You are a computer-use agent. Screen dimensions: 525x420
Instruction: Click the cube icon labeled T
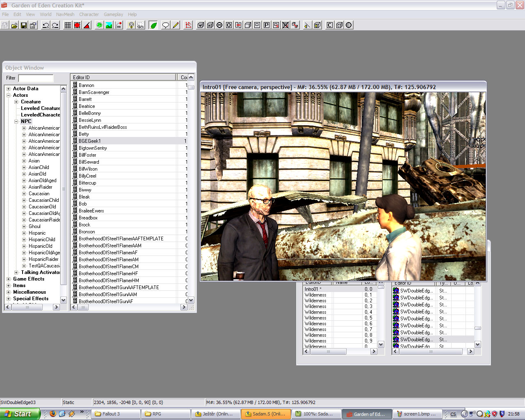[x=201, y=25]
